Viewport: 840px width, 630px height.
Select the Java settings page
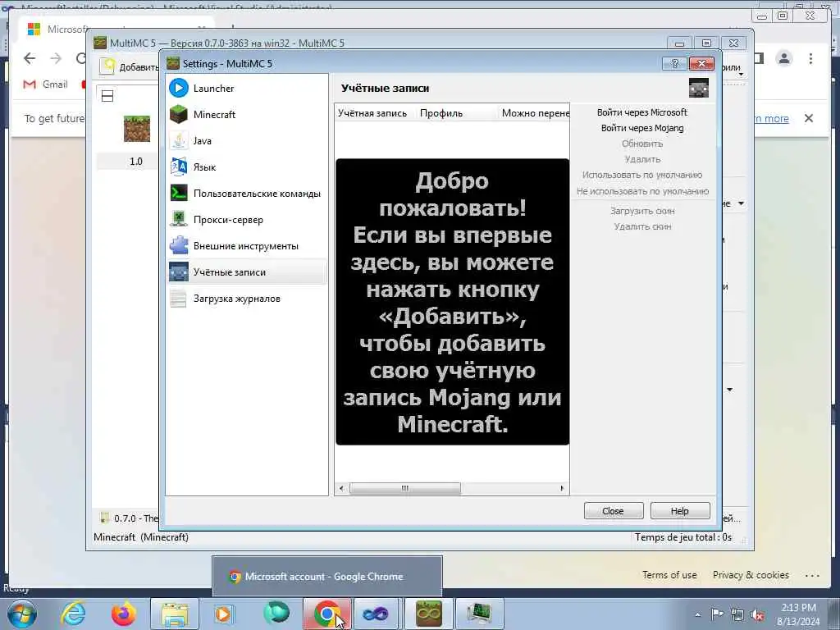(x=246, y=140)
